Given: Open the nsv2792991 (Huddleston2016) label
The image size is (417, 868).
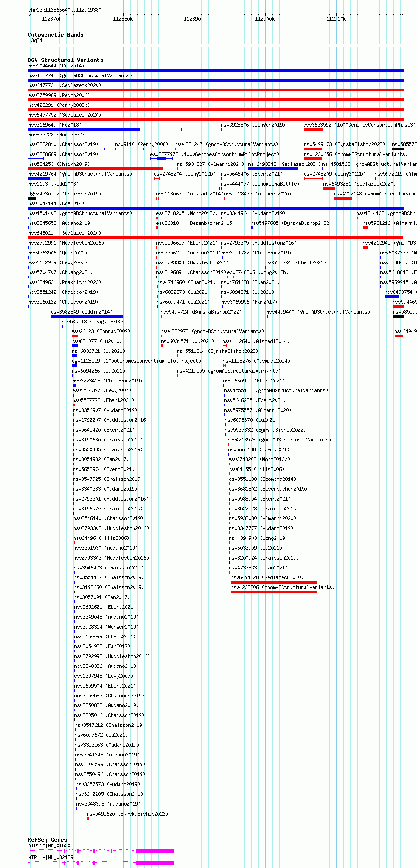Looking at the screenshot, I should (66, 243).
